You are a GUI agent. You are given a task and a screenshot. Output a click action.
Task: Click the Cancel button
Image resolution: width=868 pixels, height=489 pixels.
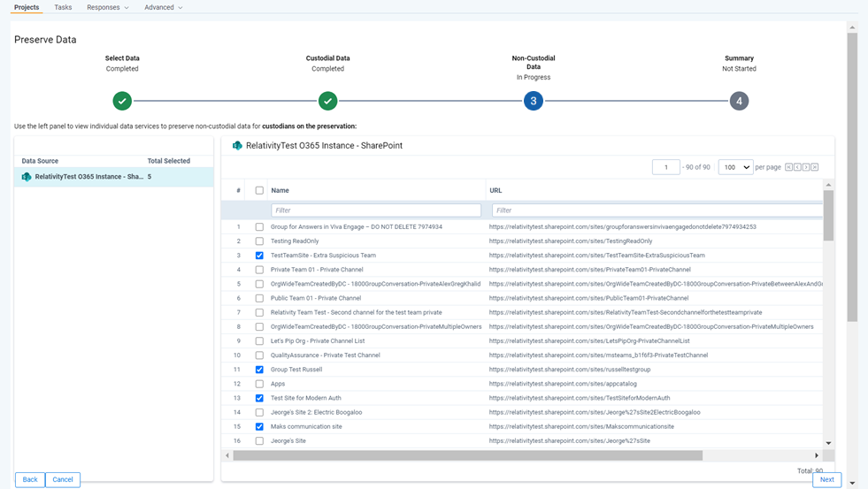(63, 479)
